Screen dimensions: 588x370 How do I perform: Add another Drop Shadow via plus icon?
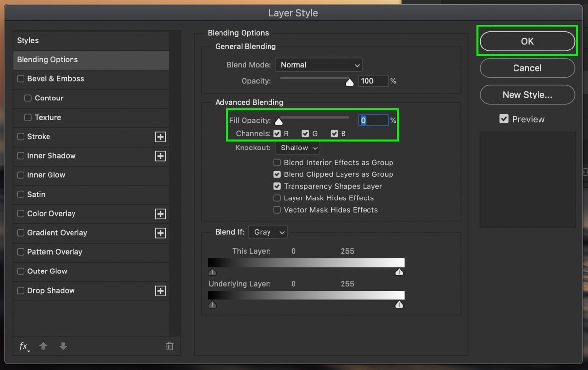160,291
